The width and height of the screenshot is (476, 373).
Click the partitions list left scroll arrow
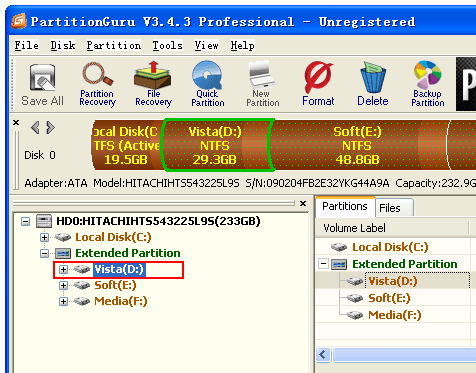323,354
